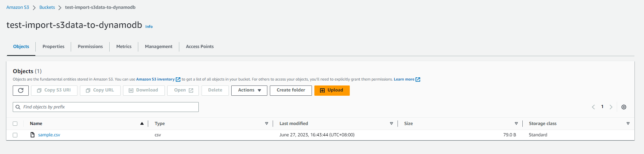Check the select-all objects checkbox
Screen dimensions: 644x154
[15, 124]
